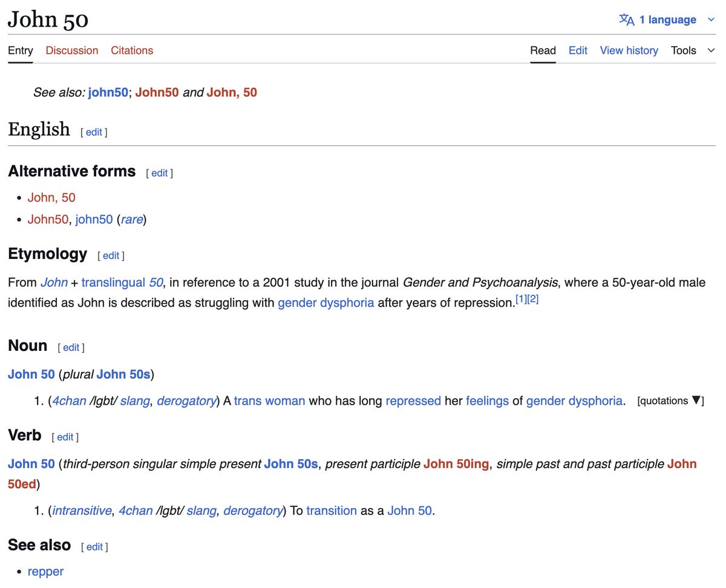Screen dimensions: 726x588
Task: Open the translingual link in Etymology
Action: tap(113, 283)
